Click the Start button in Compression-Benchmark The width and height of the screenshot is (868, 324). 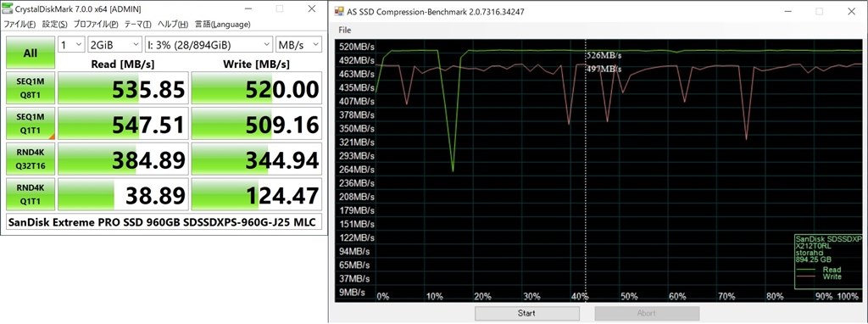[x=526, y=314]
